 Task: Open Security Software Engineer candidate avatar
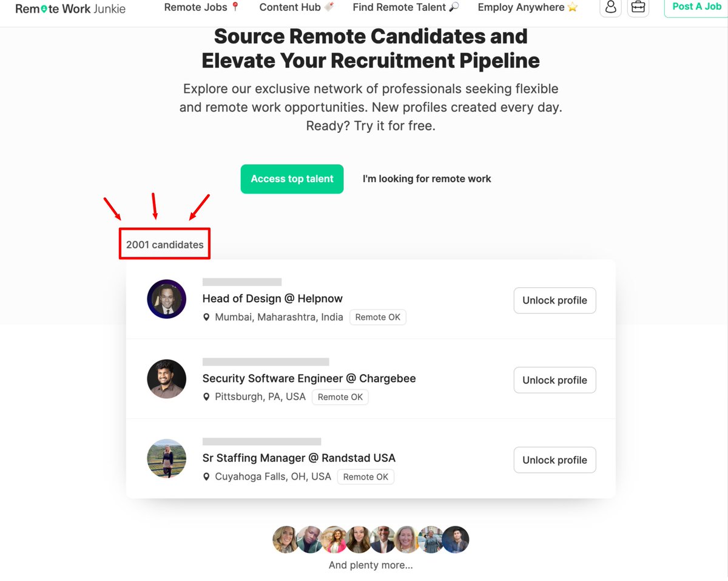pos(167,379)
